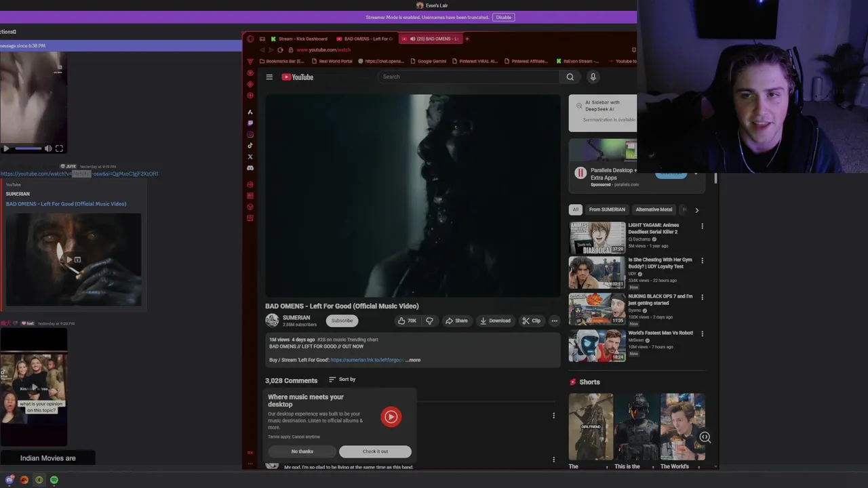
Task: Click Check it out on music promo
Action: coord(375,451)
